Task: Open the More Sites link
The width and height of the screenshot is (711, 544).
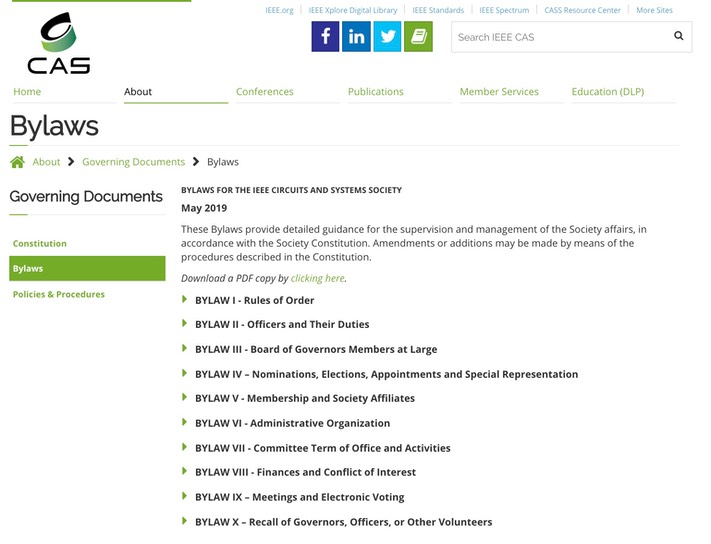Action: click(654, 10)
